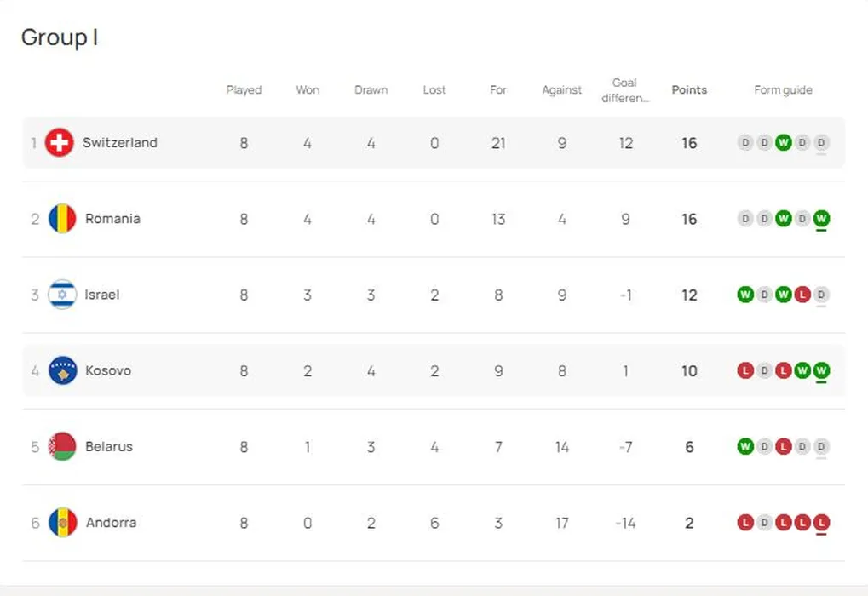Click Romania's latest win form badge
Screen dimensions: 868x596
821,219
